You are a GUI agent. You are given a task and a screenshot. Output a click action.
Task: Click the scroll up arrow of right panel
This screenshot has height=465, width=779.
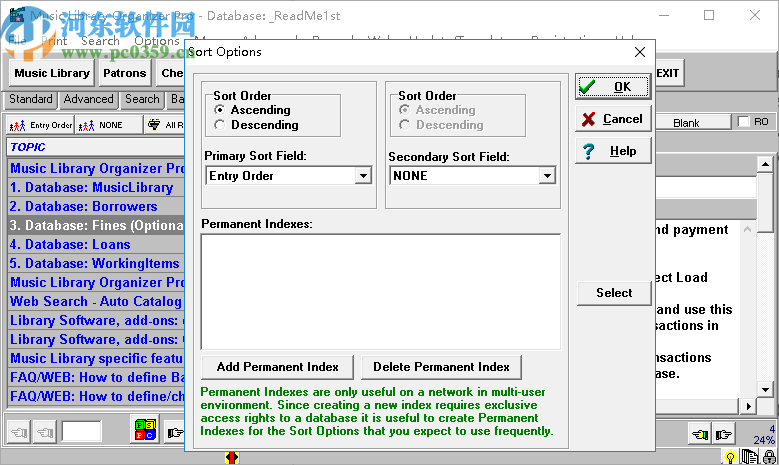[x=765, y=164]
